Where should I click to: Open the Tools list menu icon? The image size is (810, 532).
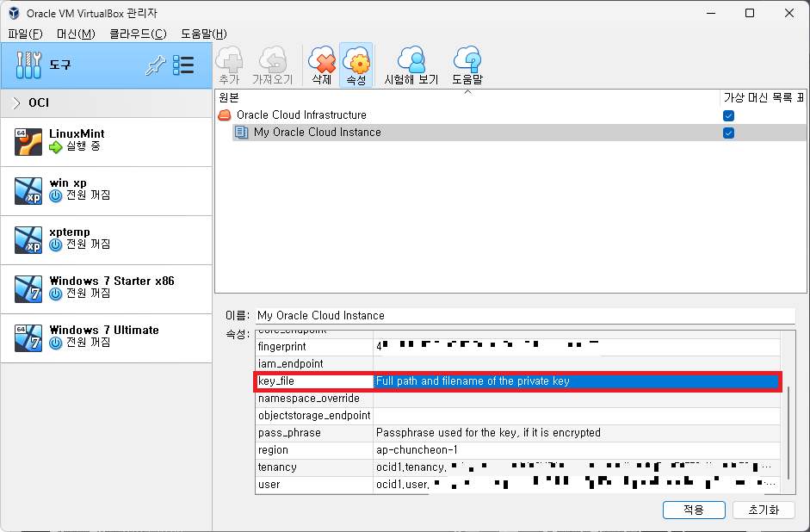pos(183,65)
